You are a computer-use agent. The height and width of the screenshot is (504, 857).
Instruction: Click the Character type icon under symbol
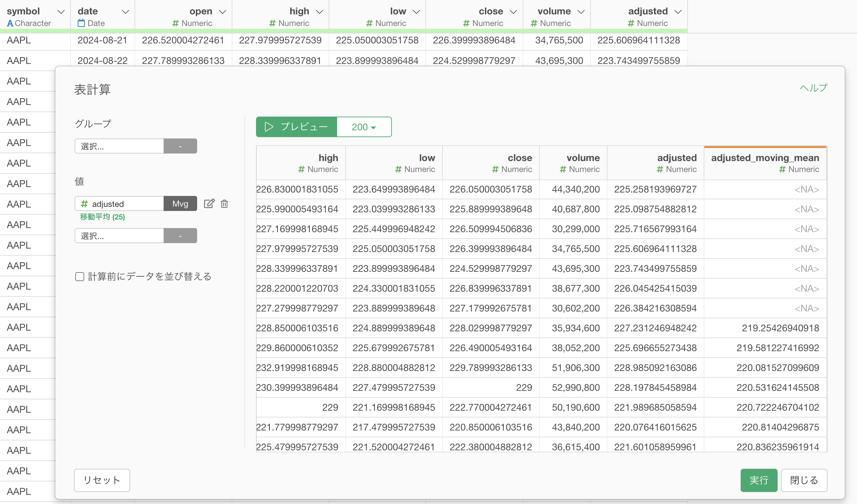[x=10, y=23]
